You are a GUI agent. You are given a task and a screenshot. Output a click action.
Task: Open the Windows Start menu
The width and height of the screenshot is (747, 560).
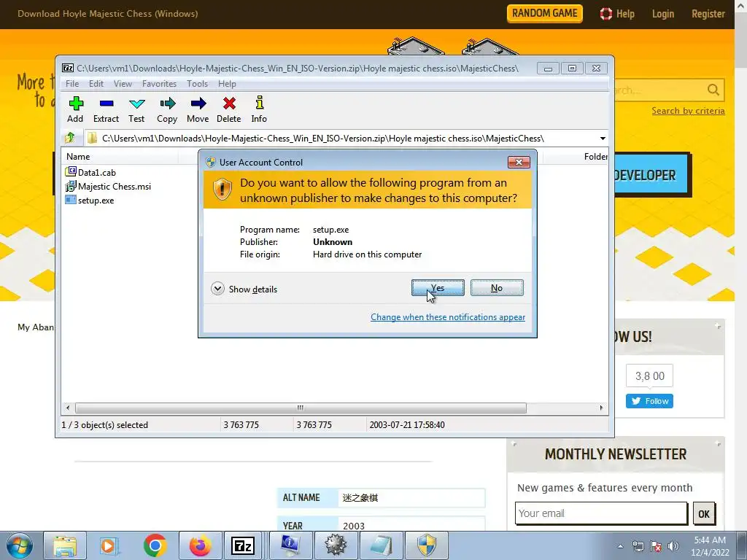[x=20, y=545]
